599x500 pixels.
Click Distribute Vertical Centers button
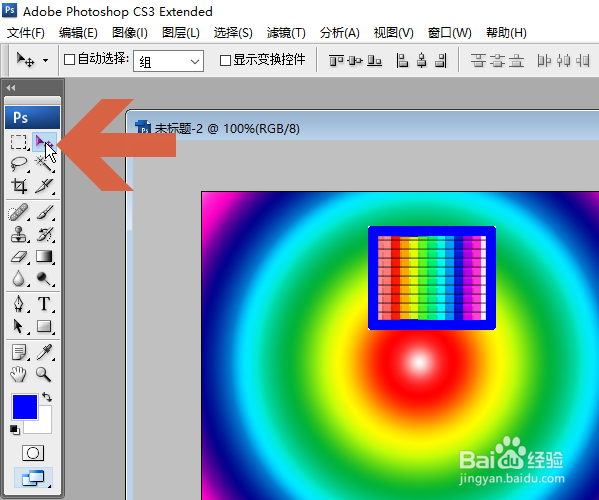coord(497,60)
